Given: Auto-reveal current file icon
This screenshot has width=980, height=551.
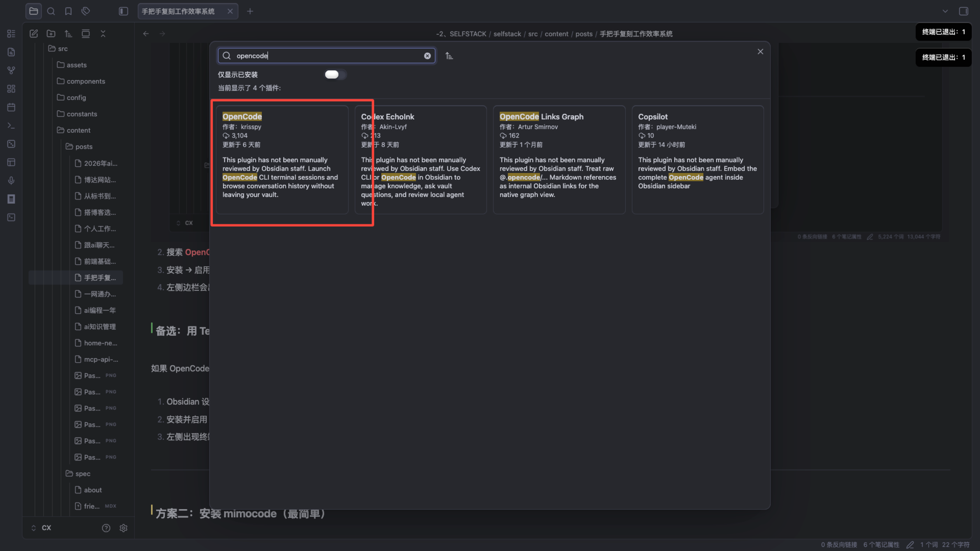Looking at the screenshot, I should coord(86,33).
